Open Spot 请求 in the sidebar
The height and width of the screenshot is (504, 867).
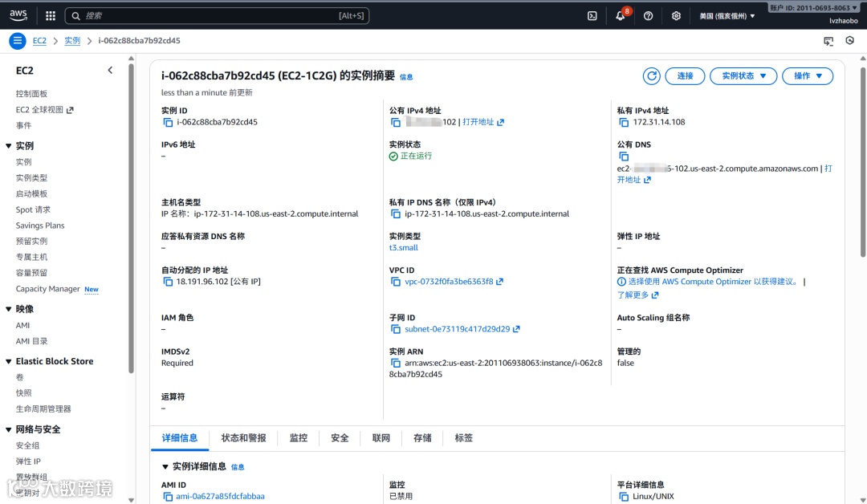coord(33,210)
